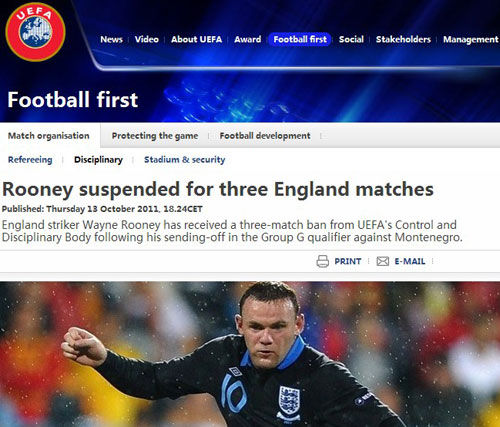Click the E-MAIL link
Viewport: 500px width, 427px height.
pos(410,261)
